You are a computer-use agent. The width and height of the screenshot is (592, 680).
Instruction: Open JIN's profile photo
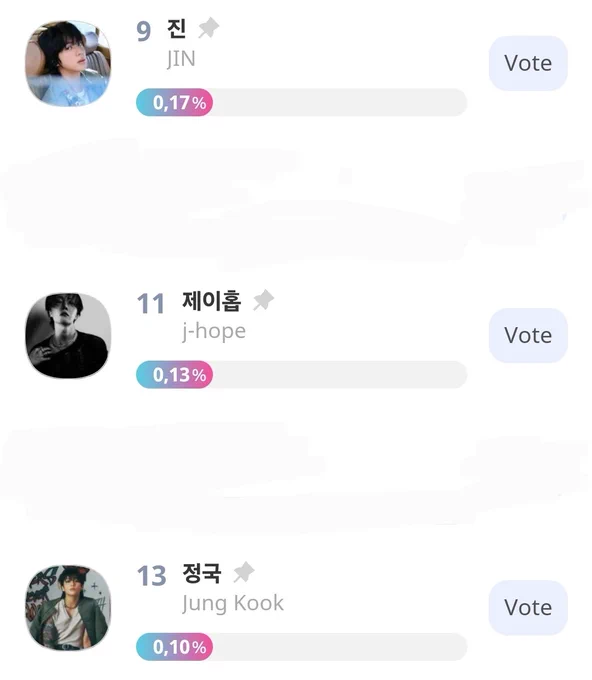[68, 63]
